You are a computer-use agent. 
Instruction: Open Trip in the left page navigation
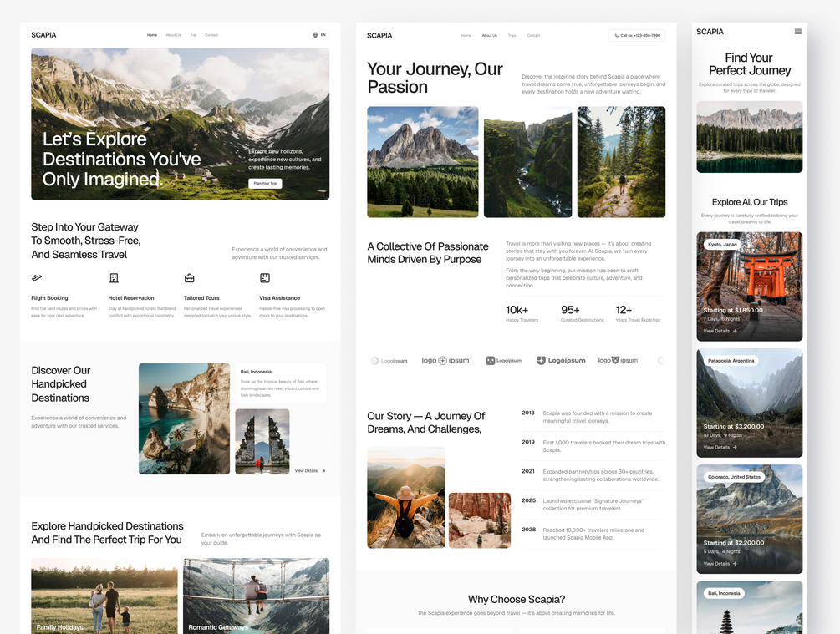click(x=193, y=35)
